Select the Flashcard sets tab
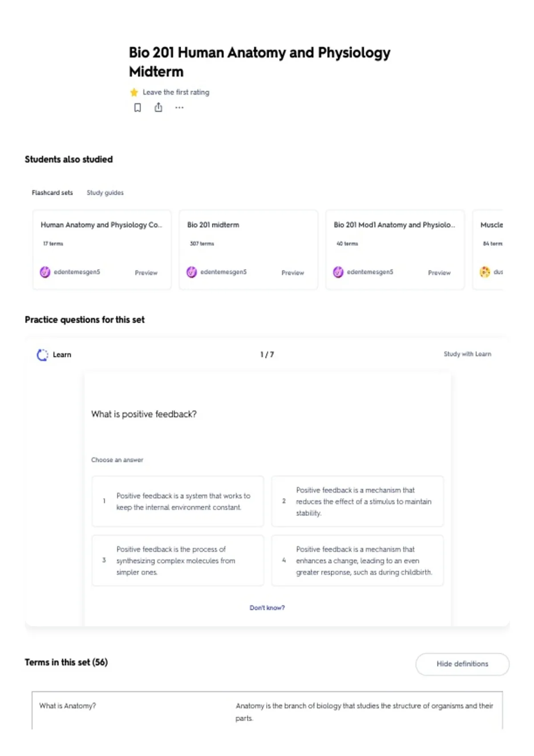 [x=52, y=193]
